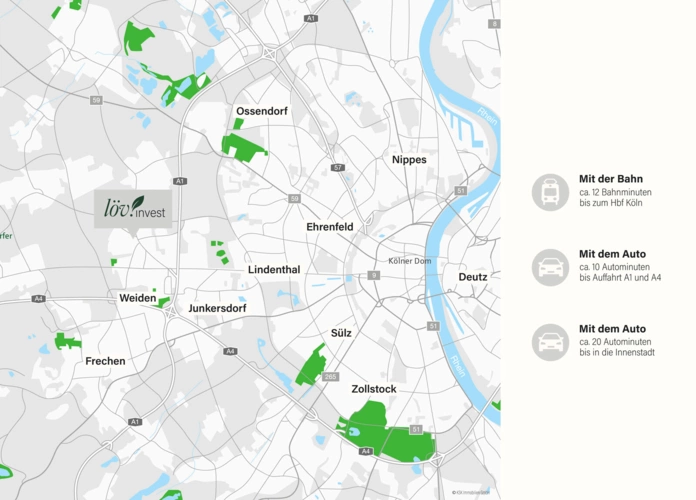The width and height of the screenshot is (696, 500).
Task: Click the green park area below Ossendorf
Action: (243, 146)
